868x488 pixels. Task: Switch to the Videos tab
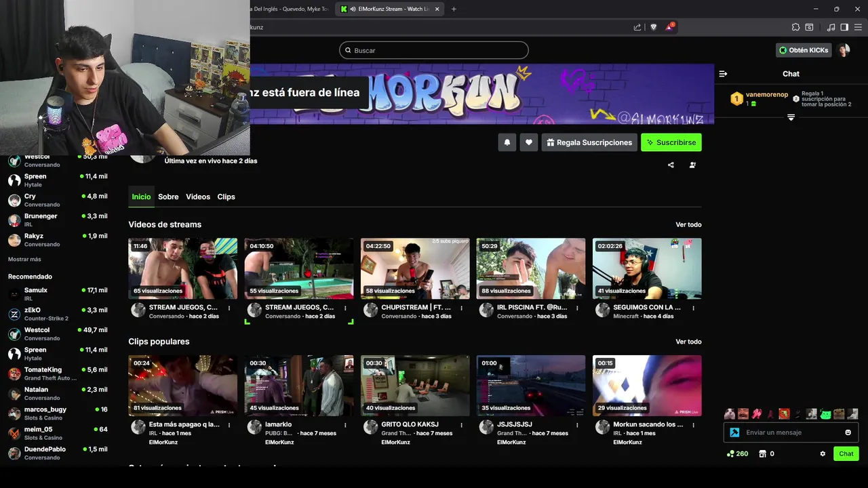pos(198,197)
